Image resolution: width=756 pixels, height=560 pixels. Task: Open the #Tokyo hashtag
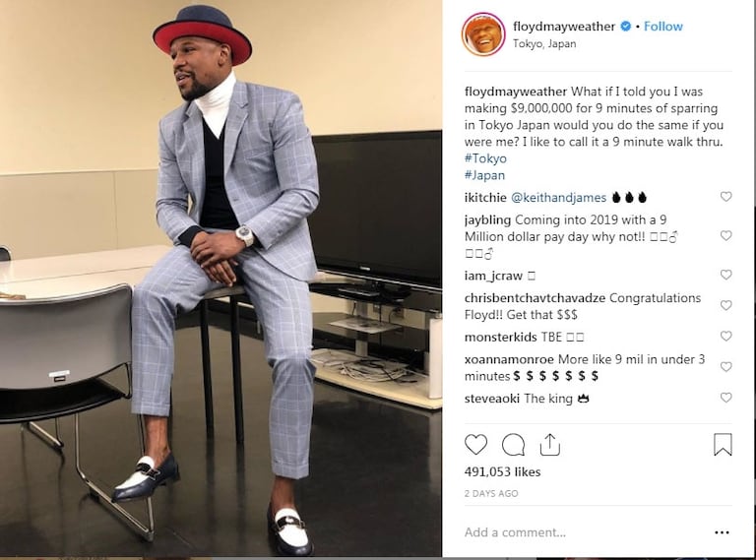pos(485,158)
